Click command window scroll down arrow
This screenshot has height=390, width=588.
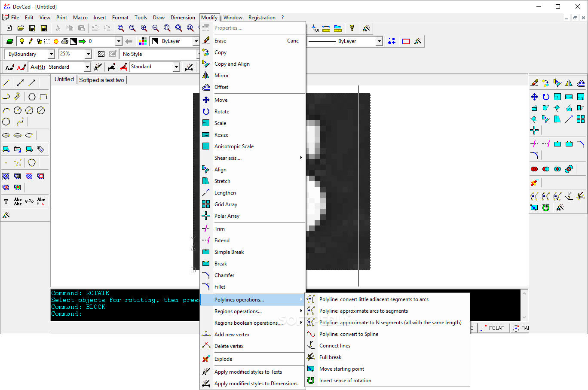coord(524,317)
